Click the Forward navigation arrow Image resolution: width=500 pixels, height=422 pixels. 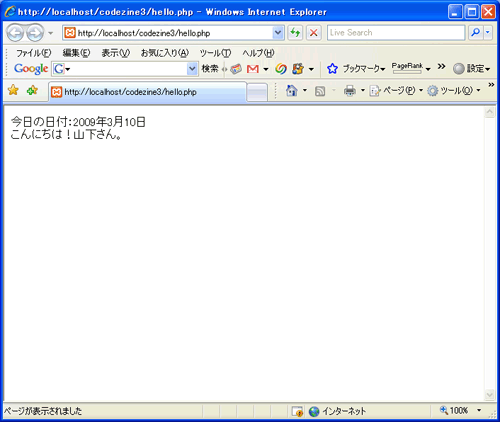point(35,33)
